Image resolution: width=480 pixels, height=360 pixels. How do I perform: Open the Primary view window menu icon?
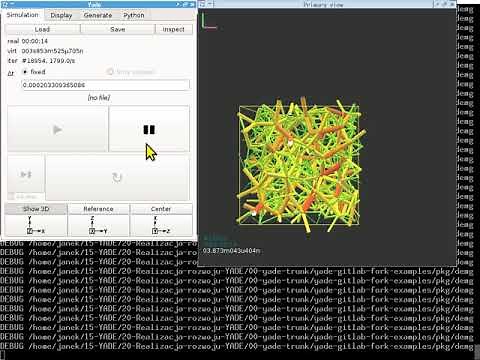point(202,4)
